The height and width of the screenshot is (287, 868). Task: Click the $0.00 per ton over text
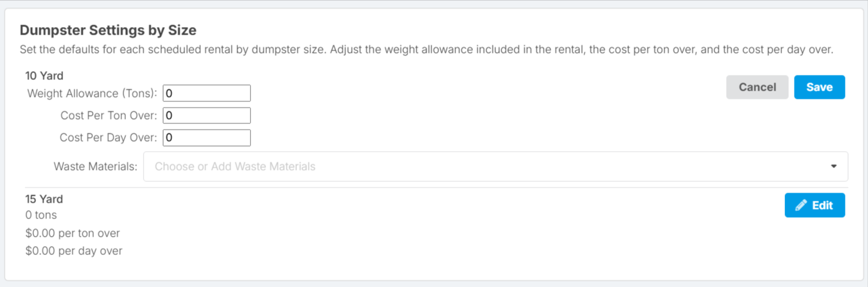point(72,234)
